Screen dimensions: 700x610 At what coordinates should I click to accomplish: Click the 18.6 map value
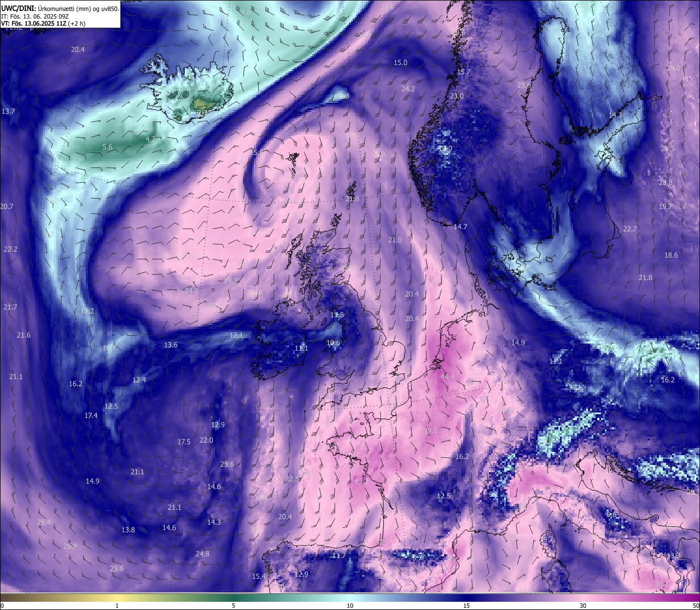(x=671, y=255)
